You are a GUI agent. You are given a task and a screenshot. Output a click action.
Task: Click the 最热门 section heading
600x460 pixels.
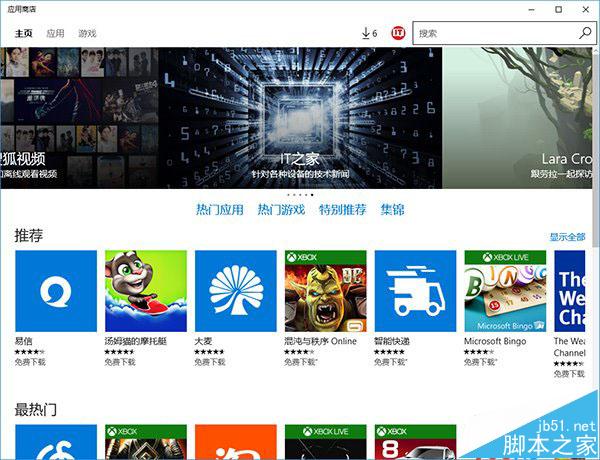tap(36, 410)
